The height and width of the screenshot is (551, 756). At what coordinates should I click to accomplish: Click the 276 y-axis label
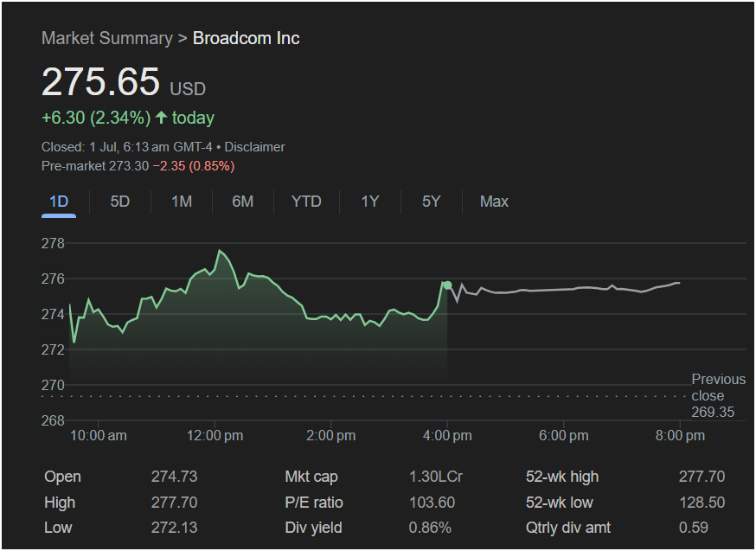[53, 279]
